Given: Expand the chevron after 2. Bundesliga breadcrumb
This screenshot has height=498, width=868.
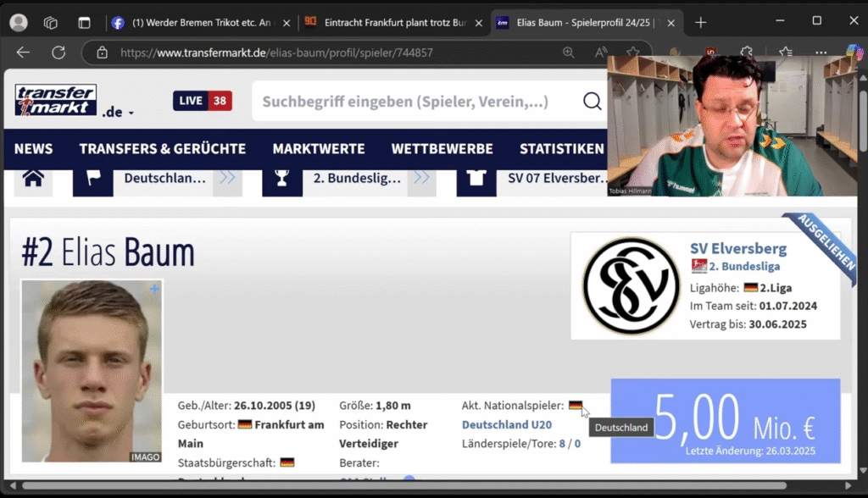Looking at the screenshot, I should click(421, 178).
